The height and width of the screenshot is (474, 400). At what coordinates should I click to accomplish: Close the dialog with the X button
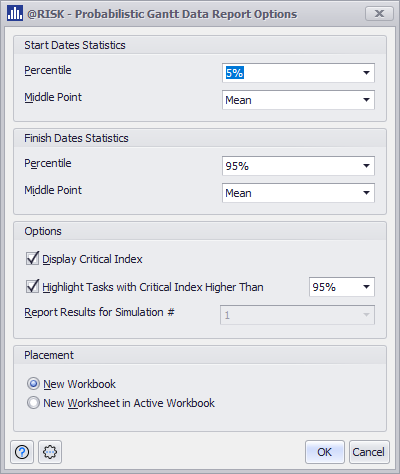tap(379, 14)
